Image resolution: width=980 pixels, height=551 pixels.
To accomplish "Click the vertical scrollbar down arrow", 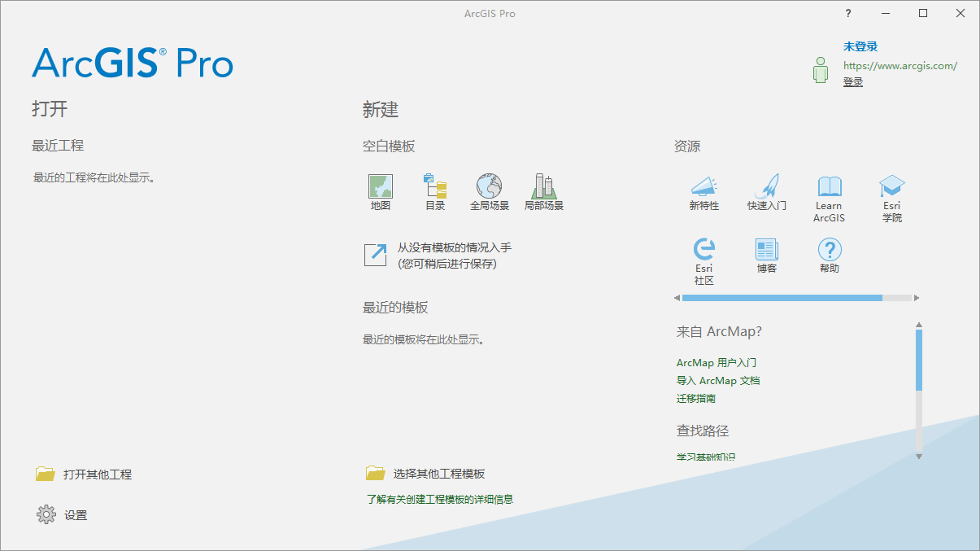I will pos(919,457).
